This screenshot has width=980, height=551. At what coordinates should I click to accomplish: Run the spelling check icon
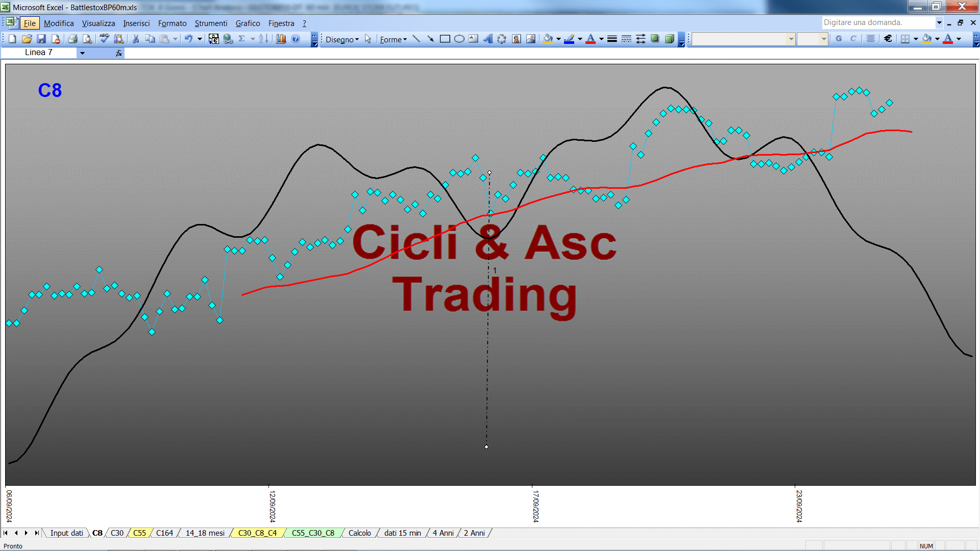[x=104, y=39]
